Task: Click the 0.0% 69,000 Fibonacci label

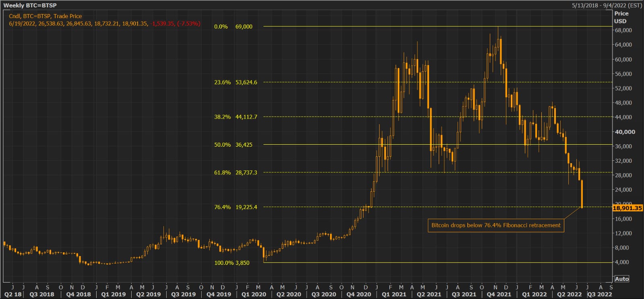Action: pyautogui.click(x=233, y=27)
